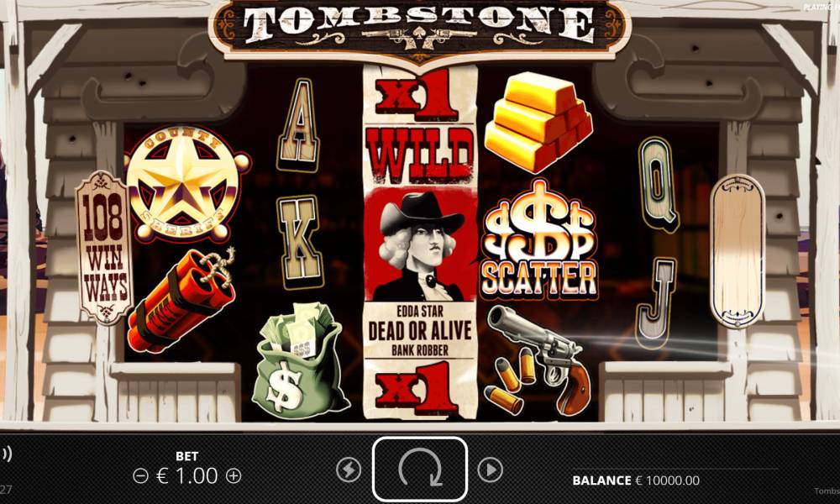Decrease bet with the minus icon
Screen dimensions: 840x504
[x=140, y=475]
